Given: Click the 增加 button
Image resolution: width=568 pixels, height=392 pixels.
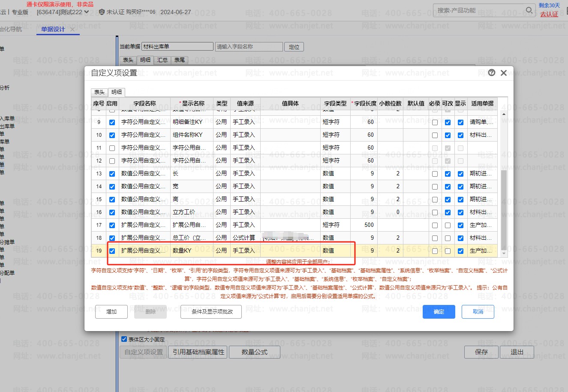Looking at the screenshot, I should pyautogui.click(x=111, y=312).
